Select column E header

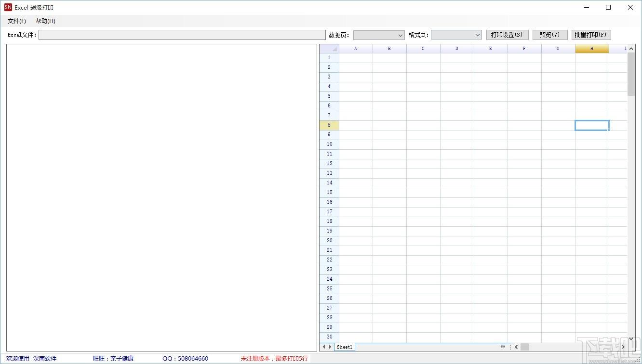coord(491,49)
